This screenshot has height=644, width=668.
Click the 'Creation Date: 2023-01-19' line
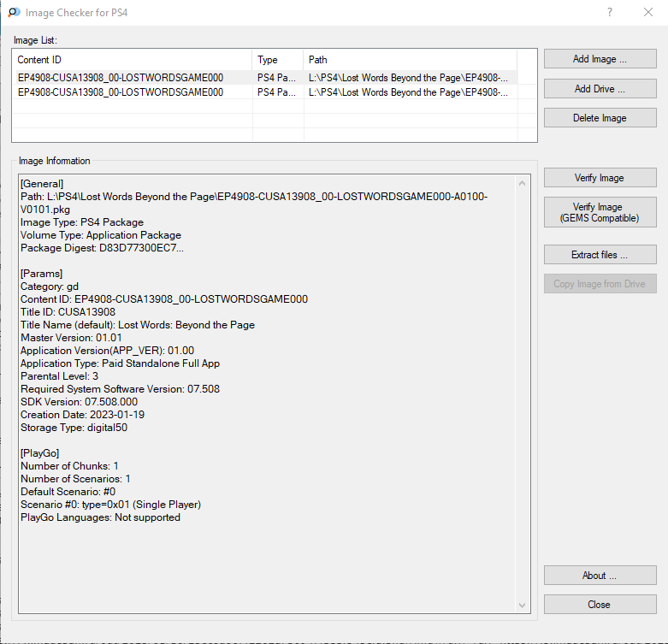[83, 415]
